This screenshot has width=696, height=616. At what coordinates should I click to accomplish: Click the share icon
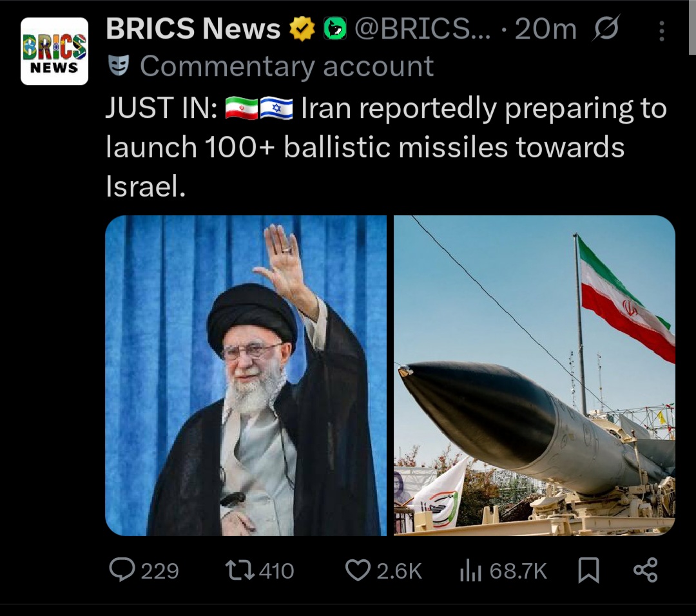646,570
